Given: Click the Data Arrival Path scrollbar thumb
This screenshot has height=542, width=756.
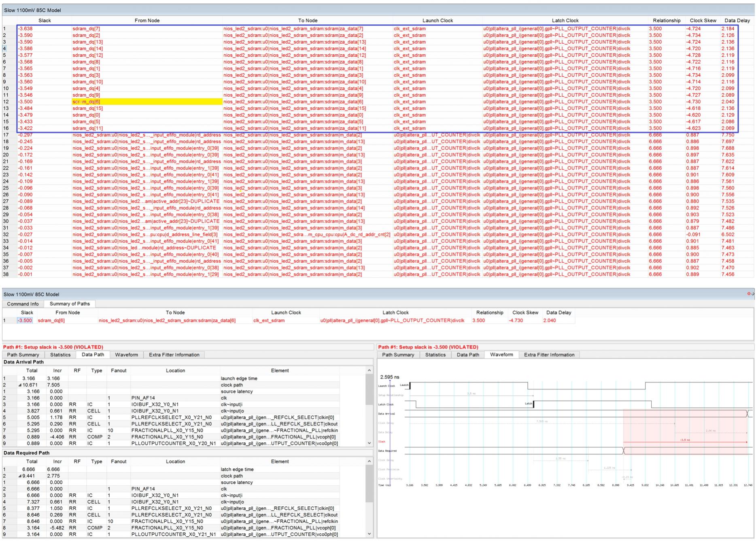Looking at the screenshot, I should [x=369, y=389].
